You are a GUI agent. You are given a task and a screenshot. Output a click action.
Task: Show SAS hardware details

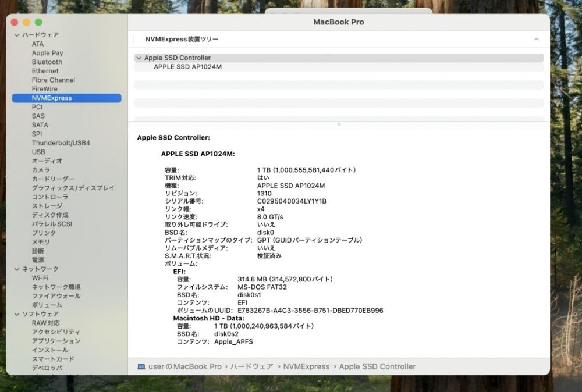(38, 116)
